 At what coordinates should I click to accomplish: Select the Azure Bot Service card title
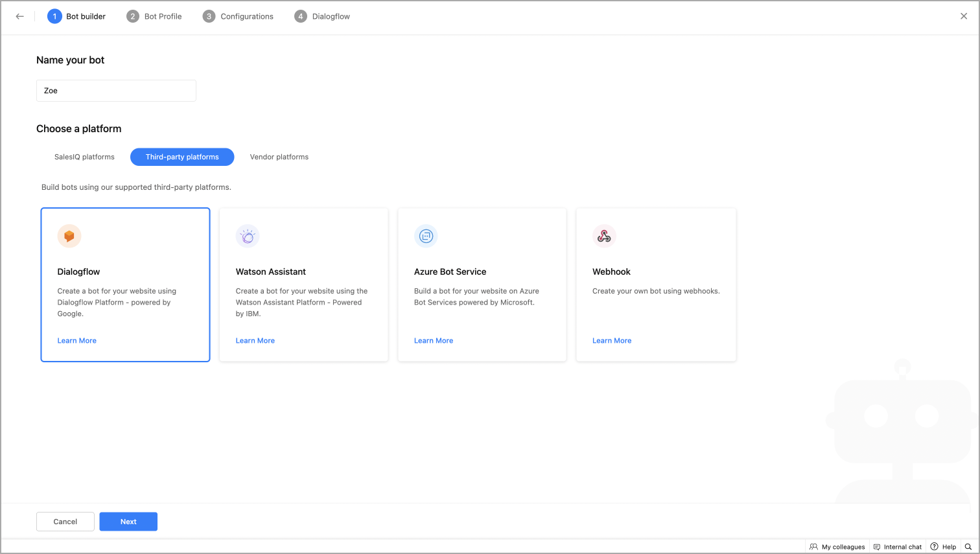pos(450,271)
